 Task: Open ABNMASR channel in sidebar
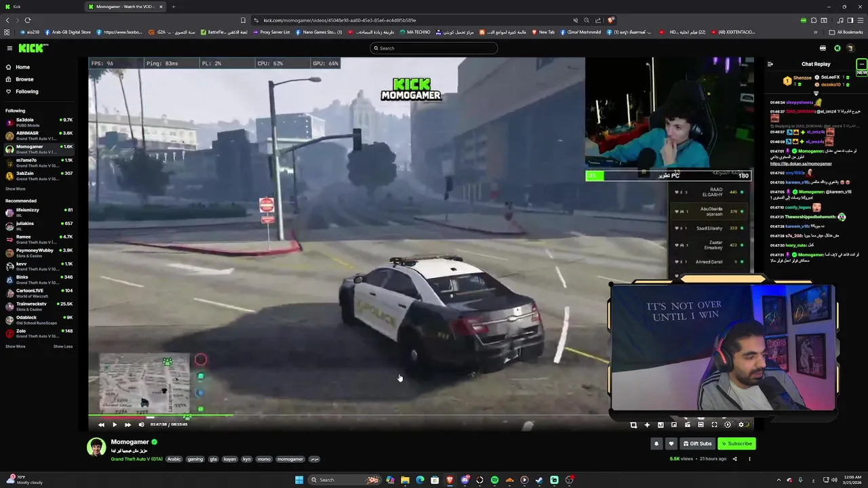(39, 136)
